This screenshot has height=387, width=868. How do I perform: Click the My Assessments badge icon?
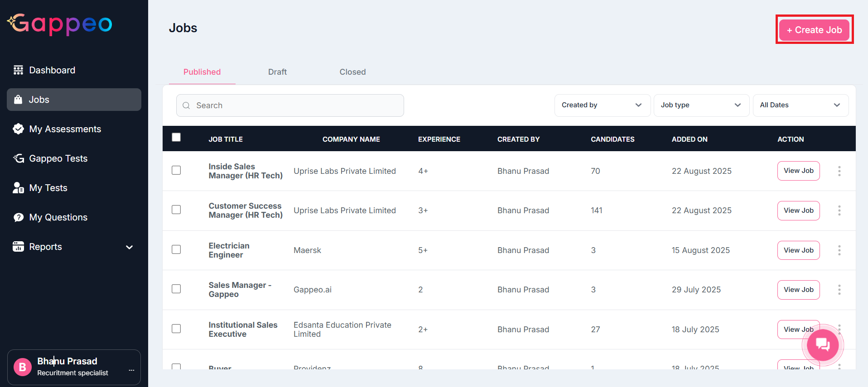[x=18, y=129]
